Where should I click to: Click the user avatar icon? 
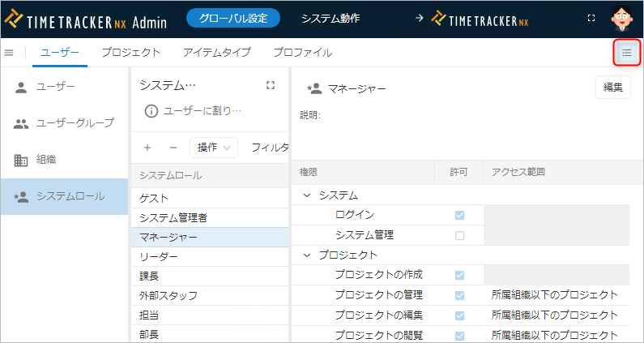tap(621, 18)
